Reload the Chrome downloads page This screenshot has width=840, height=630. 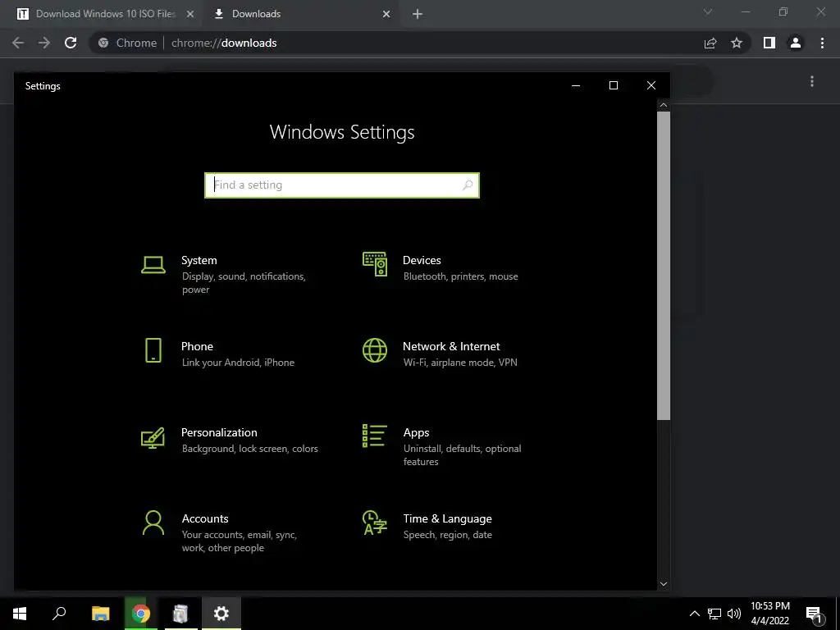[71, 43]
